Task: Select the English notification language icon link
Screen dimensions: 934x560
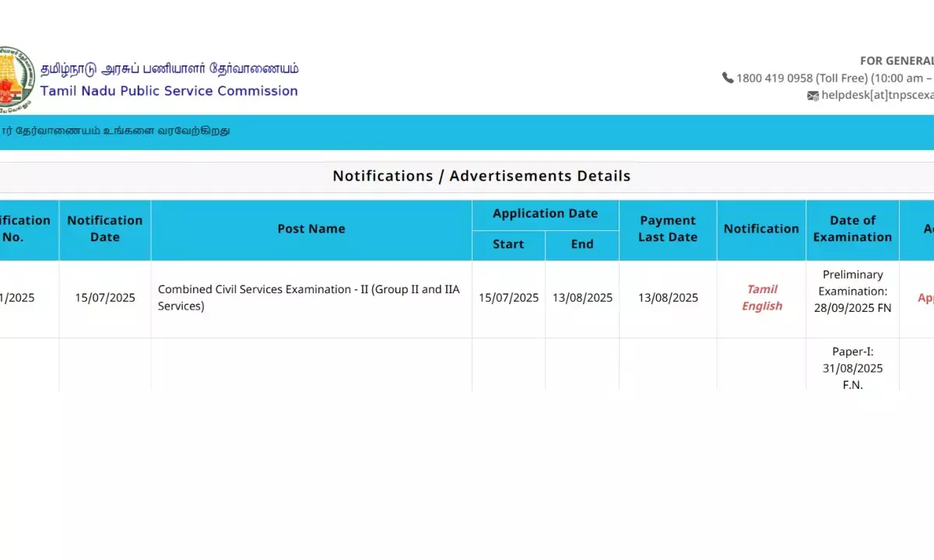Action: 761,306
